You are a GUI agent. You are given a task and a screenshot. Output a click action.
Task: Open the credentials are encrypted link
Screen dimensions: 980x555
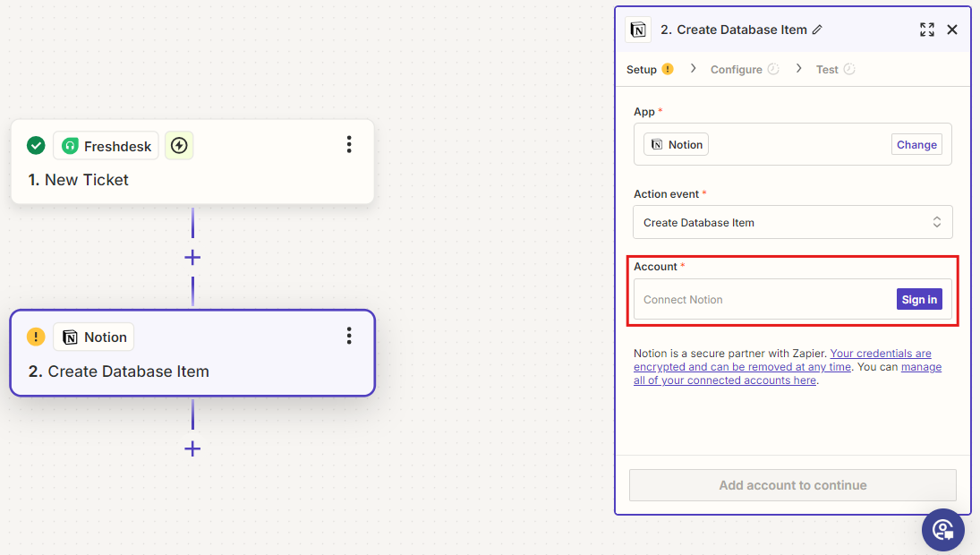pyautogui.click(x=782, y=360)
